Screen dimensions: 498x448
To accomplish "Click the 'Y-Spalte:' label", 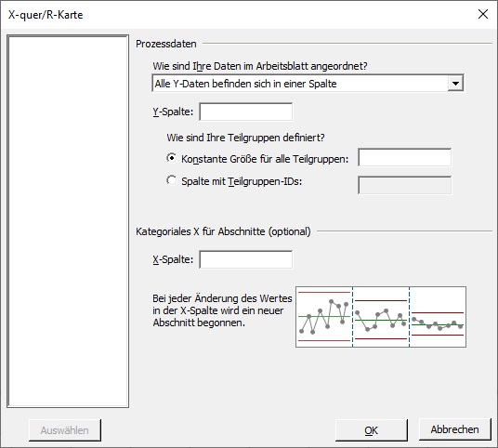I will (x=173, y=112).
